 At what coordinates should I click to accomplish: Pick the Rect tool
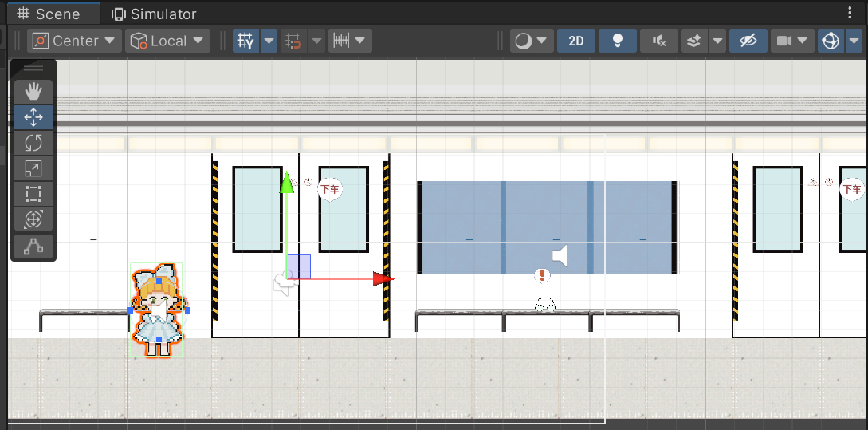point(33,194)
